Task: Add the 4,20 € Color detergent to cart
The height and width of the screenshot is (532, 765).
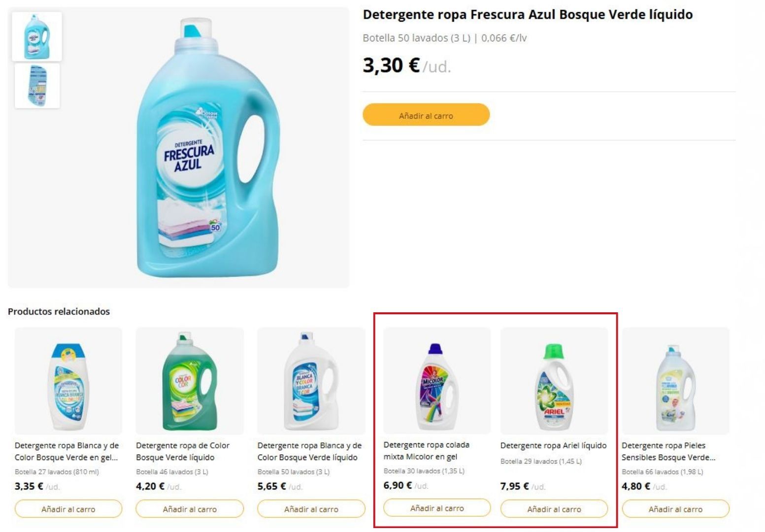Action: (x=190, y=509)
